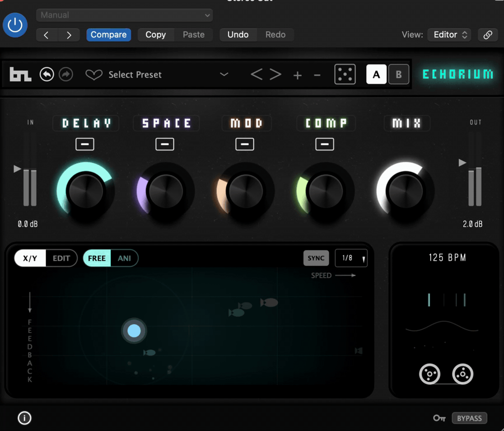This screenshot has width=504, height=431.
Task: Click the Redo button
Action: 276,35
